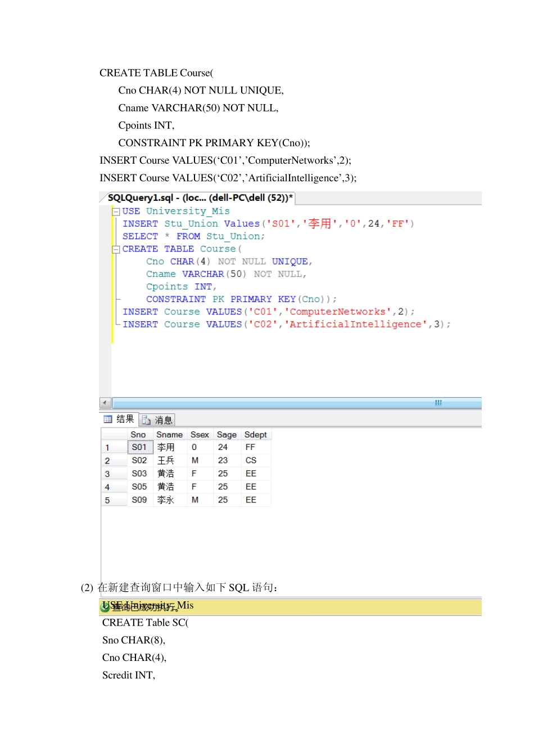Viewport: 534px width, 756px height.
Task: Select the CS cell in Sdept column
Action: (x=251, y=461)
